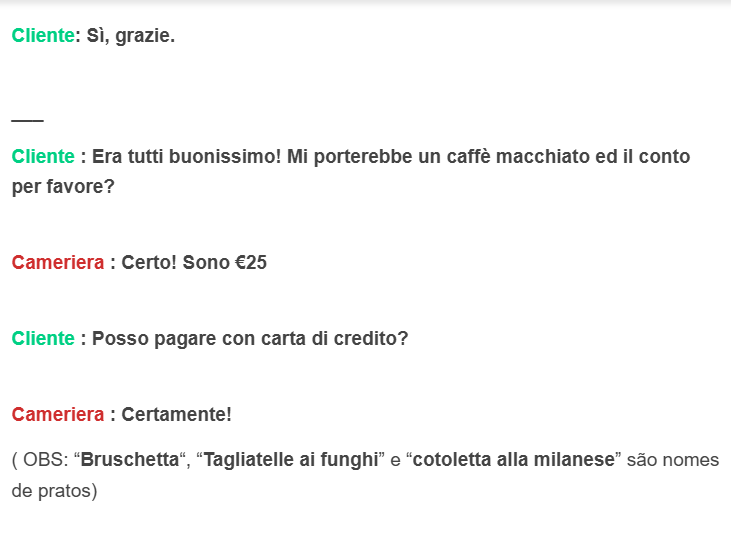Click the Cameriera label before 'Certamente!'

58,414
